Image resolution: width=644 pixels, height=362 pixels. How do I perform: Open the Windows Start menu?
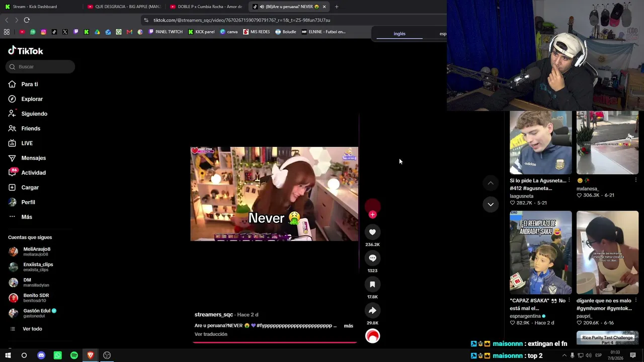tap(8, 355)
